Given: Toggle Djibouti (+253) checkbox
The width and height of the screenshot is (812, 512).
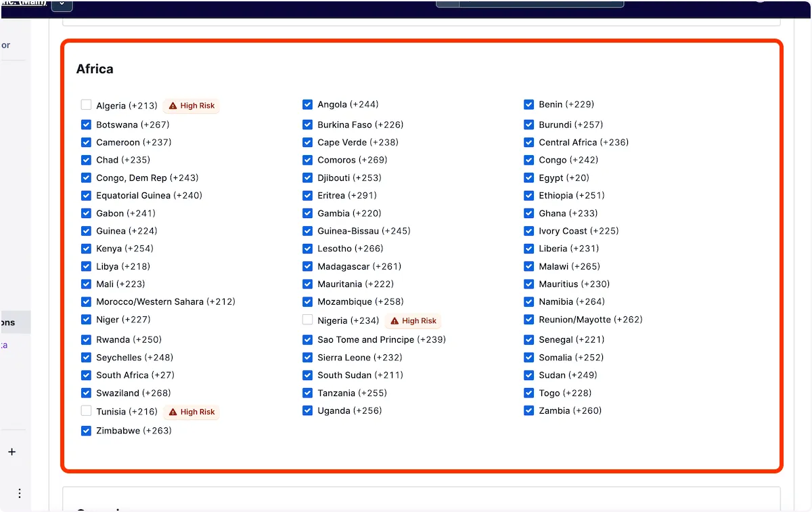Looking at the screenshot, I should (307, 177).
